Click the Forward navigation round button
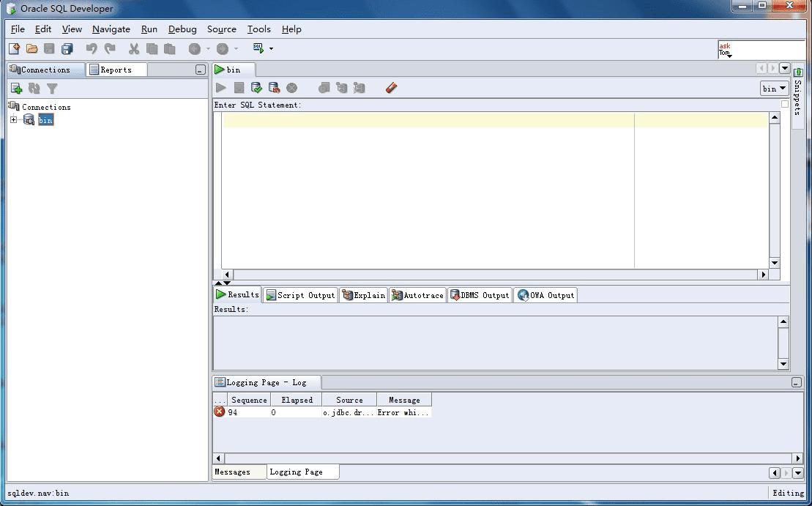The image size is (812, 506). 223,48
